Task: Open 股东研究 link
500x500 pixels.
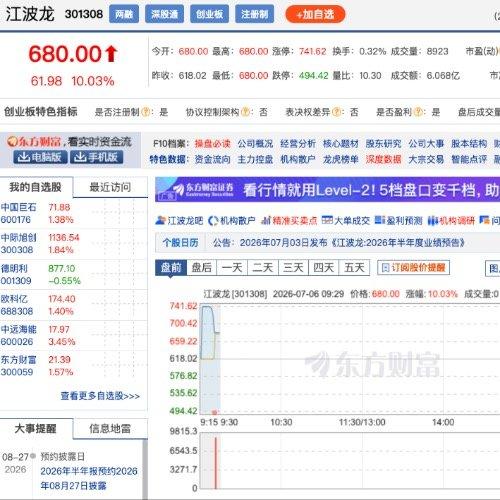Action: click(x=383, y=144)
